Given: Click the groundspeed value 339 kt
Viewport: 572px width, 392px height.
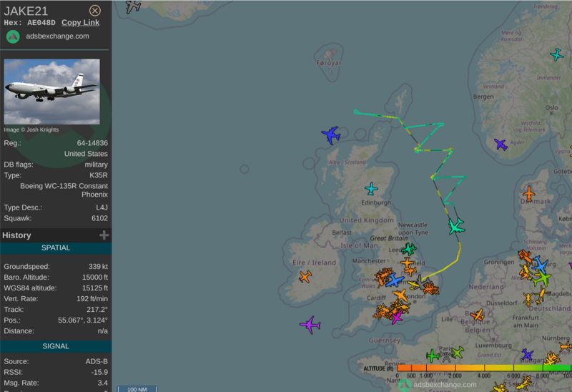Looking at the screenshot, I should click(98, 266).
